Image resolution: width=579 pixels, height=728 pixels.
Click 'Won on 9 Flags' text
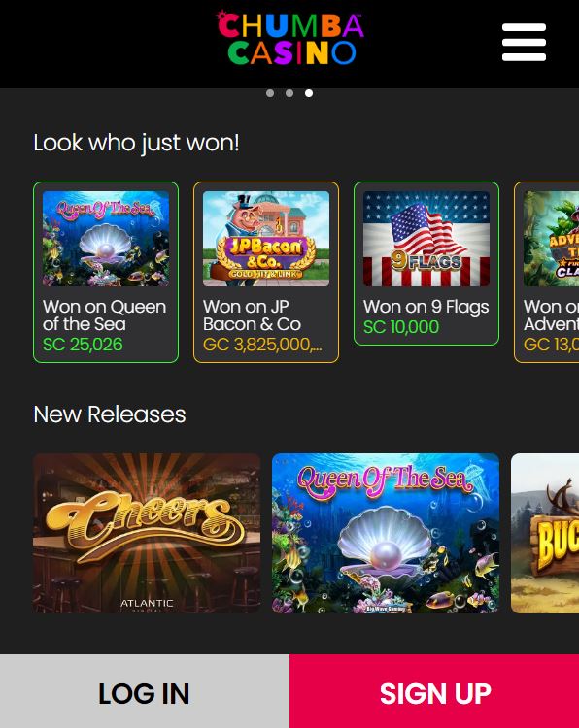(x=426, y=307)
